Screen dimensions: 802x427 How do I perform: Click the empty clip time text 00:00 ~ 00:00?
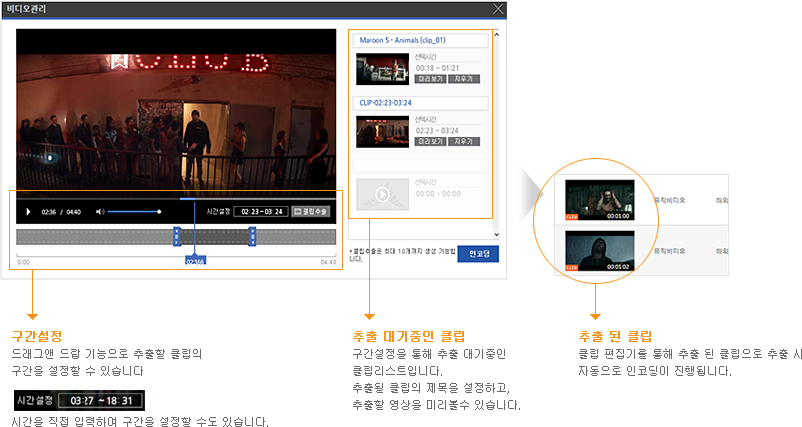click(x=438, y=194)
